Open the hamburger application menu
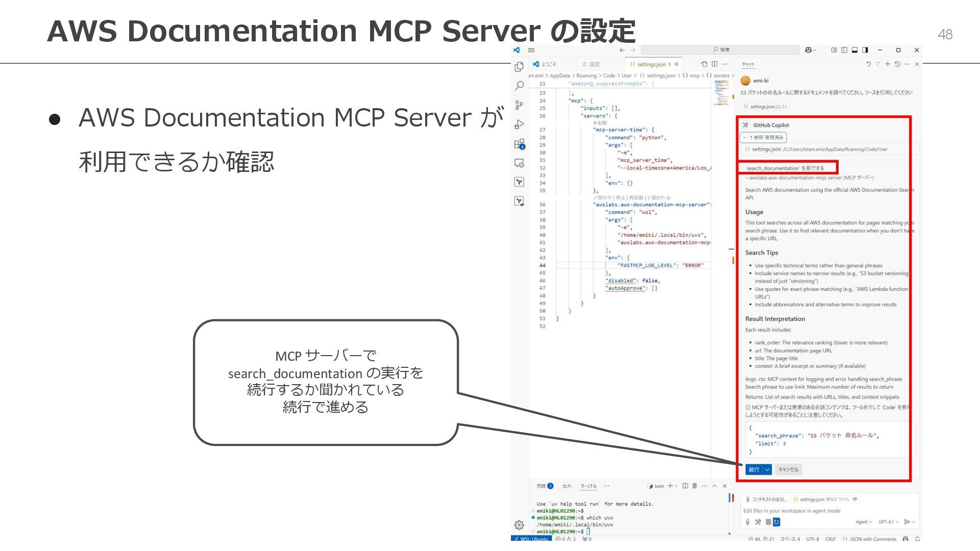Screen dimensions: 980x551 531,50
